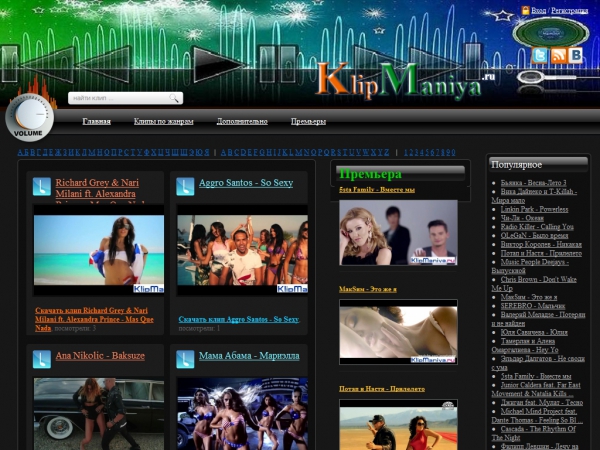600x450 pixels.
Task: Open МакSим - Это же я premiere link
Action: point(368,289)
